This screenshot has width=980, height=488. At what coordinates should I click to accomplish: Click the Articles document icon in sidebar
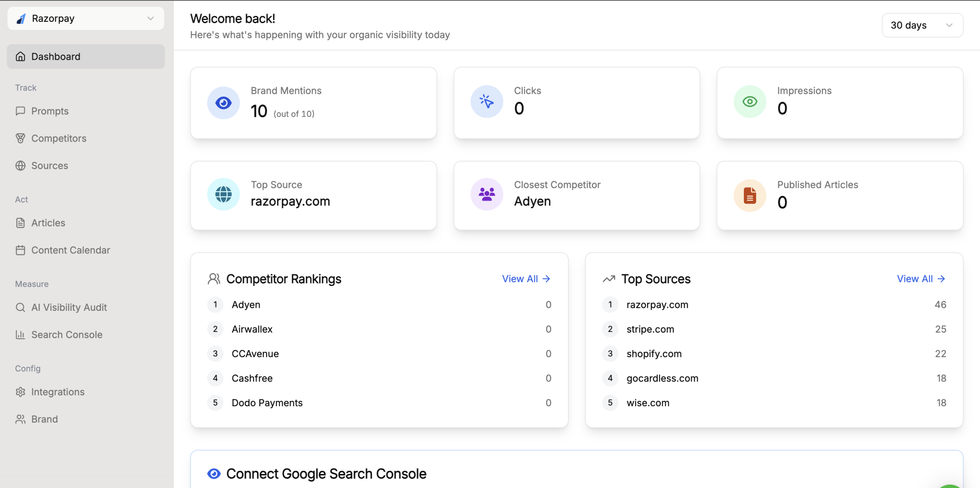(20, 223)
